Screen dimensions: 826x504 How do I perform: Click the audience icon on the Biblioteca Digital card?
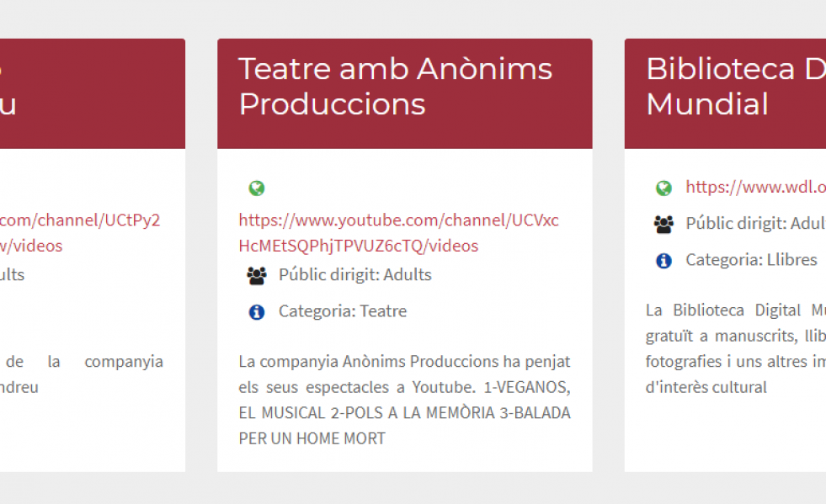[663, 224]
